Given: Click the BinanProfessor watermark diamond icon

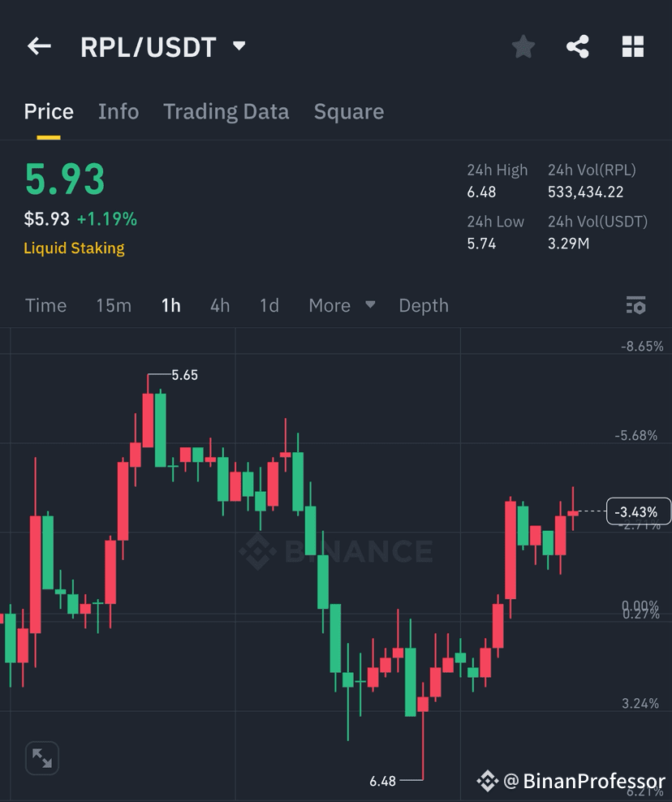Looking at the screenshot, I should pos(488,782).
